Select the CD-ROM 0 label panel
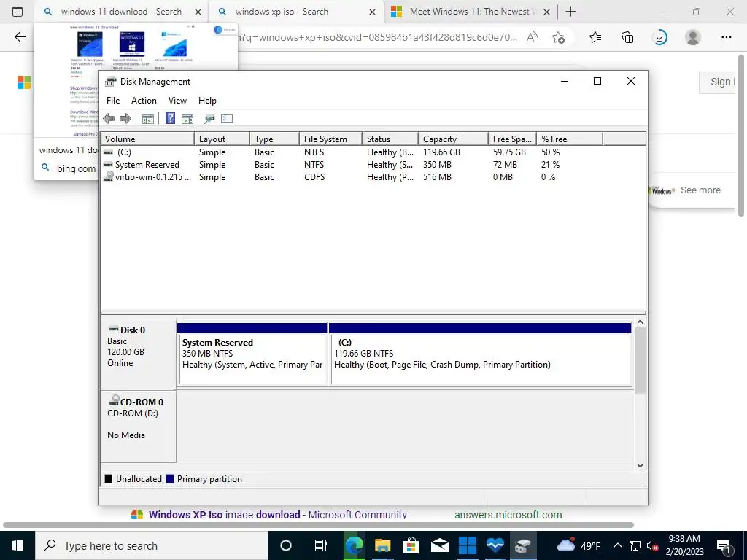Image resolution: width=747 pixels, height=560 pixels. coord(138,426)
